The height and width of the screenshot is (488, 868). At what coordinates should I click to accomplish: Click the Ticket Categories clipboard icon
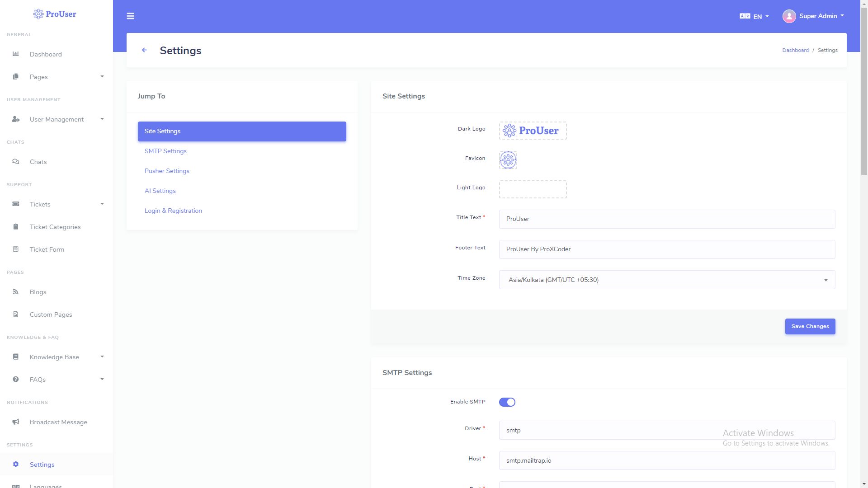tap(16, 227)
